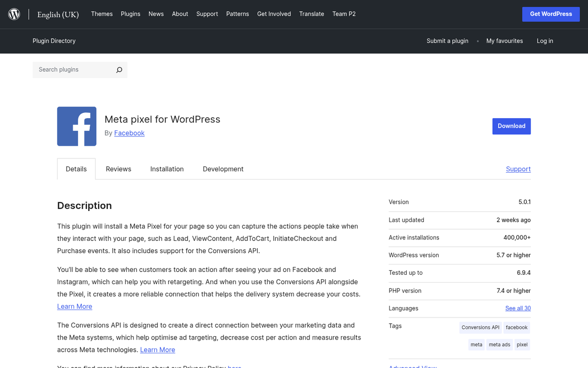Click the WordPress logo icon
The height and width of the screenshot is (368, 588).
click(14, 14)
